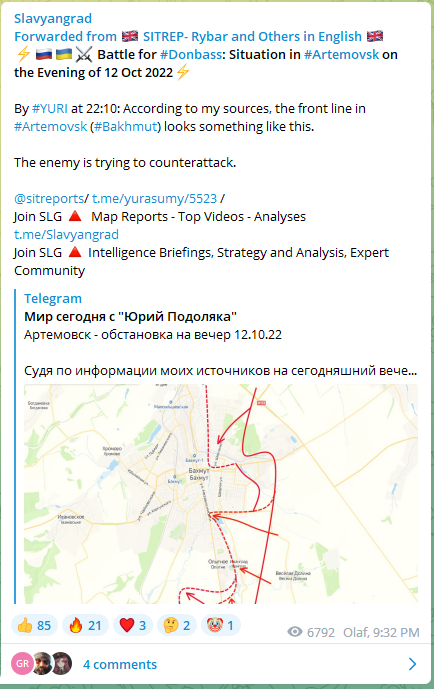Open the 4 comments thread
The image size is (434, 689).
click(x=120, y=664)
